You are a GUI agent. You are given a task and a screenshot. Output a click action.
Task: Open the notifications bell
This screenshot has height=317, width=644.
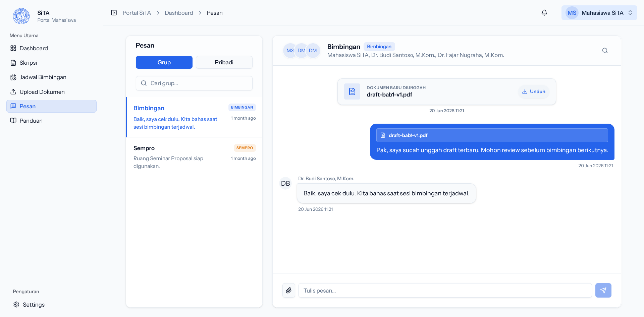[x=544, y=13]
